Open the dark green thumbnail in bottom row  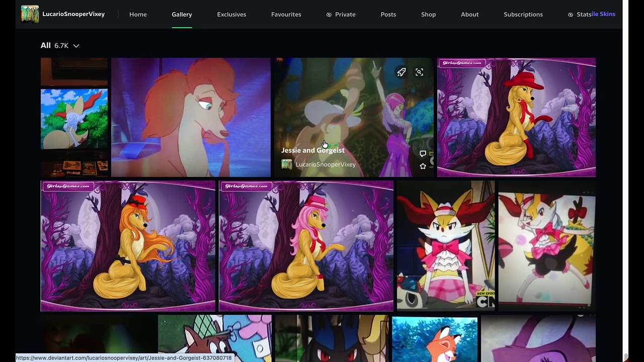click(x=98, y=338)
